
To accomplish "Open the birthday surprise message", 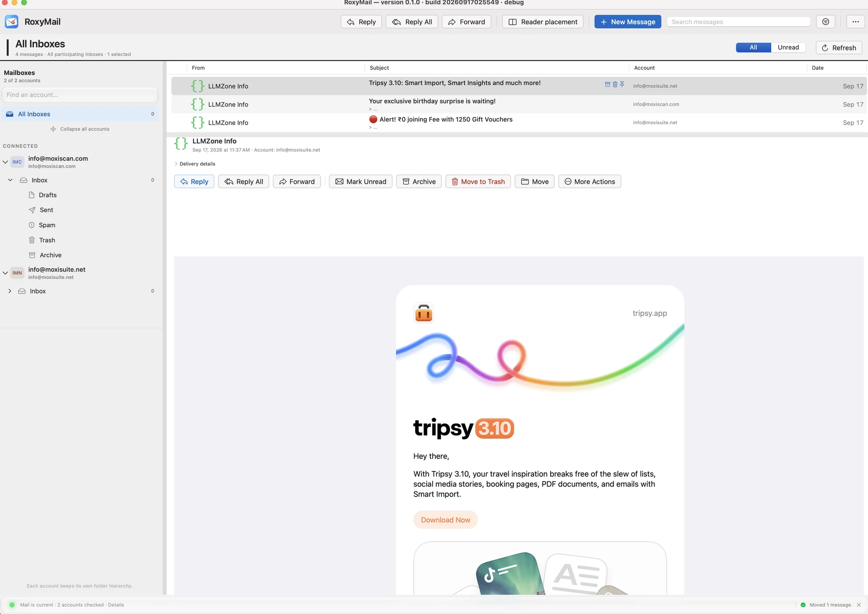I will point(519,104).
